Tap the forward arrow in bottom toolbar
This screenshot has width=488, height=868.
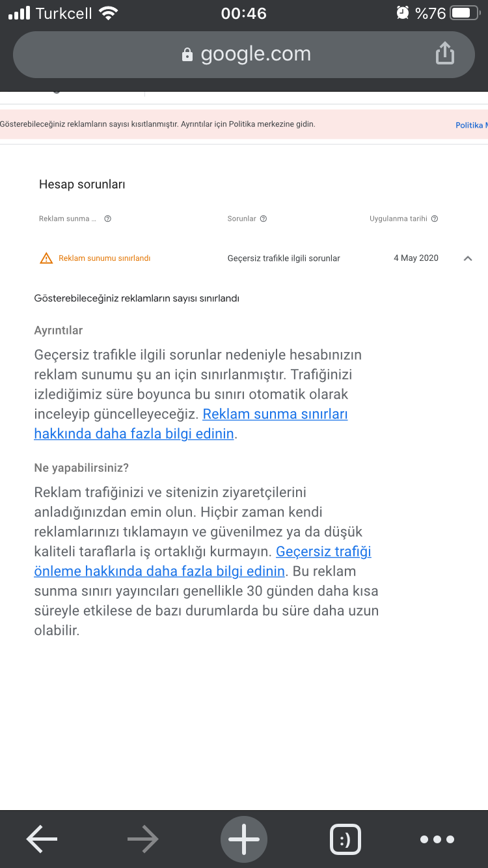click(x=143, y=839)
